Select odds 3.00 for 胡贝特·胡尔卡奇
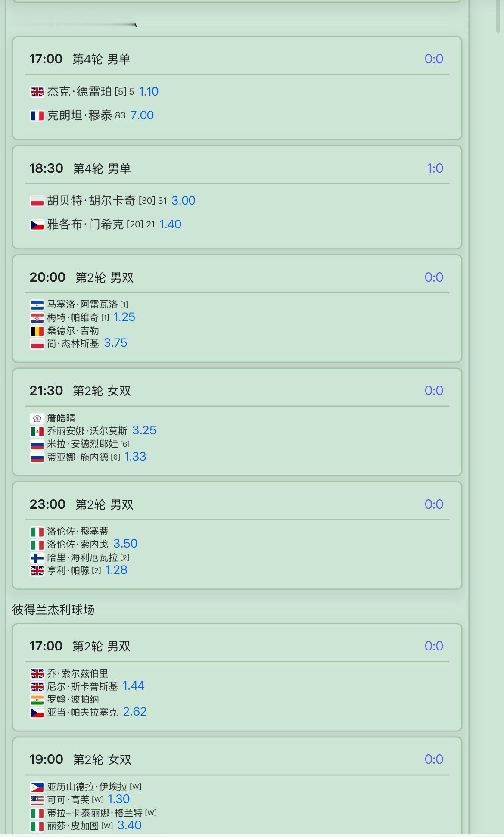The height and width of the screenshot is (837, 504). point(184,200)
